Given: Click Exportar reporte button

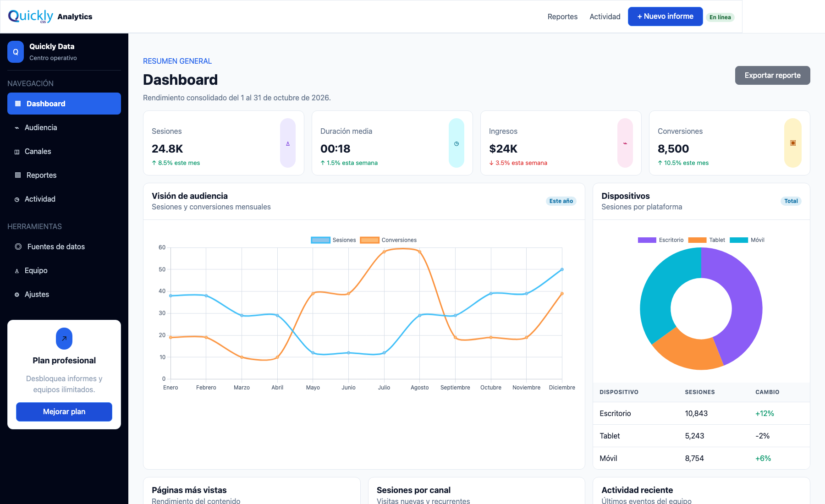Looking at the screenshot, I should click(x=772, y=75).
